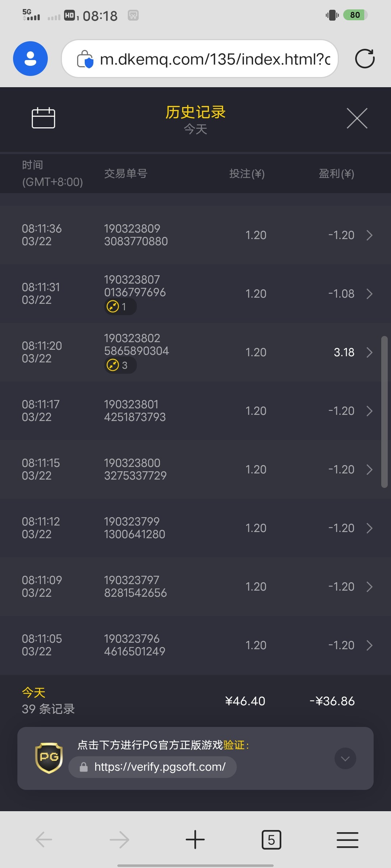Expand details for 08:11:36 record

(x=369, y=235)
